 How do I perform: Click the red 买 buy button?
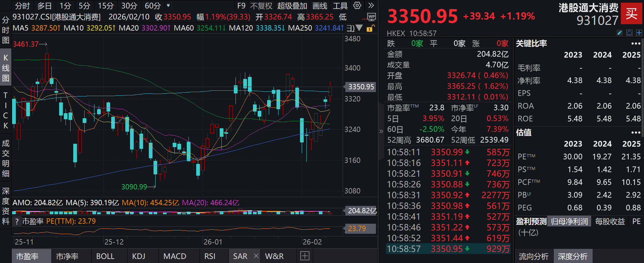[x=632, y=13]
